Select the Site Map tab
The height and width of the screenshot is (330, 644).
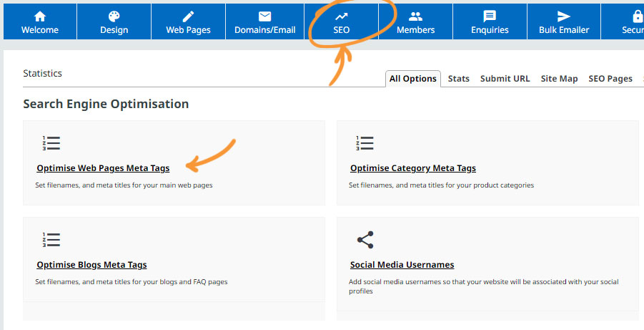(559, 79)
